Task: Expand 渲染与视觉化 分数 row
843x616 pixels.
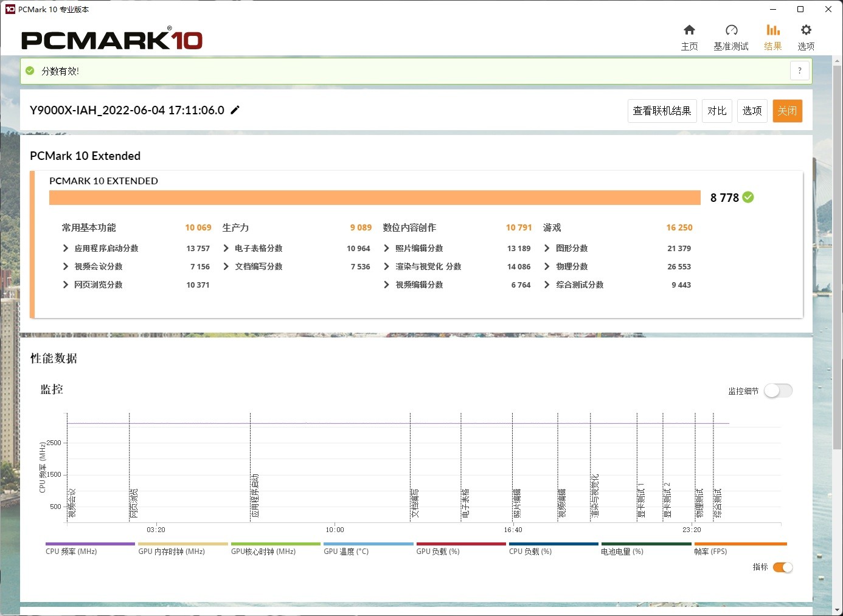Action: [387, 266]
